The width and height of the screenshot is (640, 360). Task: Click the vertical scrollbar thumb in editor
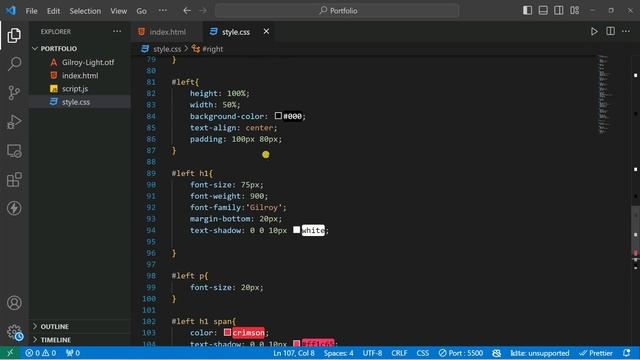click(x=635, y=231)
